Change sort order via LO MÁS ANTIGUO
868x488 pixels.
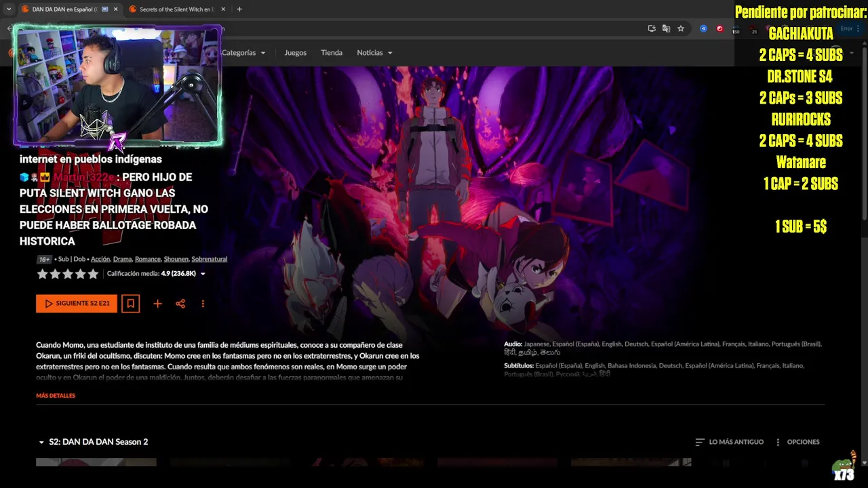pos(729,442)
